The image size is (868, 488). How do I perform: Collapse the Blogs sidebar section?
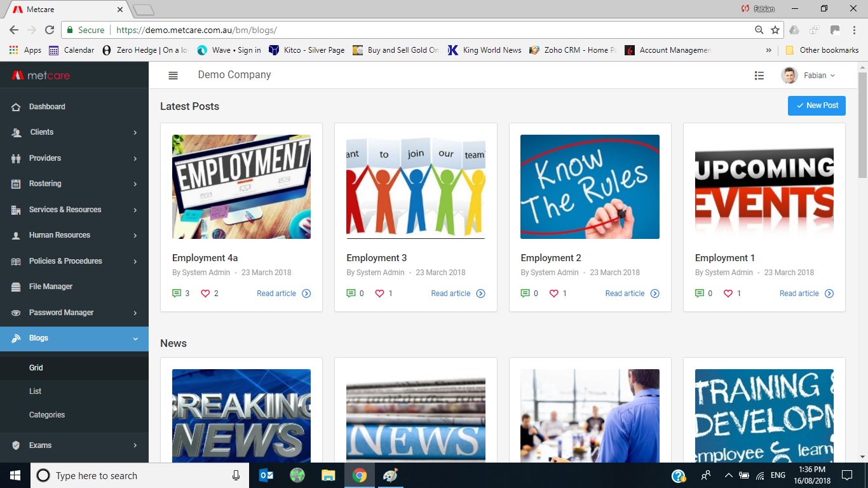tap(74, 339)
